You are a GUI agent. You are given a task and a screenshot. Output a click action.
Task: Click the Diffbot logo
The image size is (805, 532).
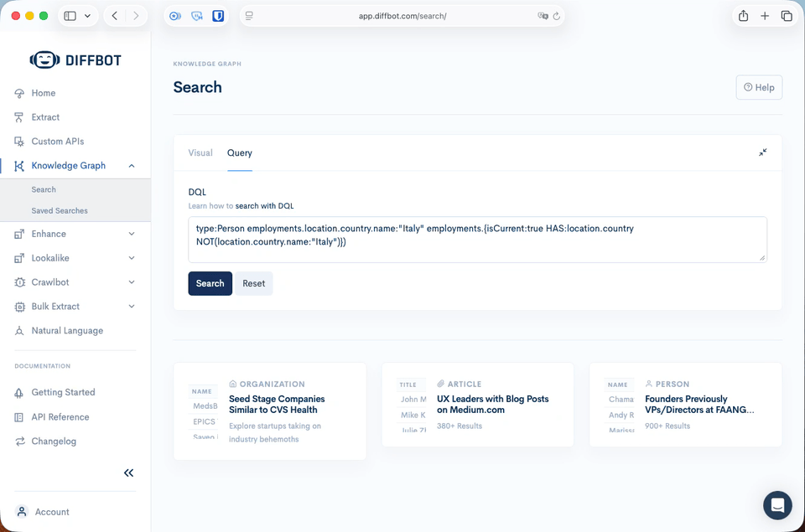pyautogui.click(x=75, y=60)
